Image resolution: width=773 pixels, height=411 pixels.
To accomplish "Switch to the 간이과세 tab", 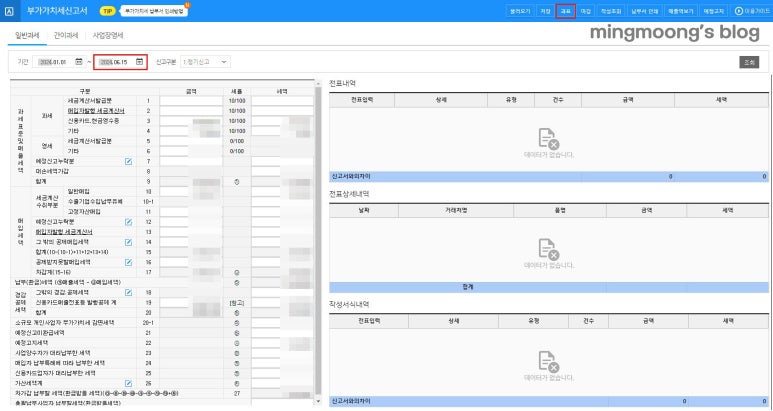I will (x=66, y=35).
